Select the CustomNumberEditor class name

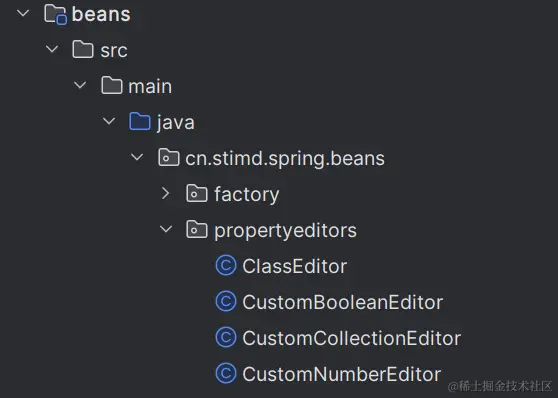[342, 374]
